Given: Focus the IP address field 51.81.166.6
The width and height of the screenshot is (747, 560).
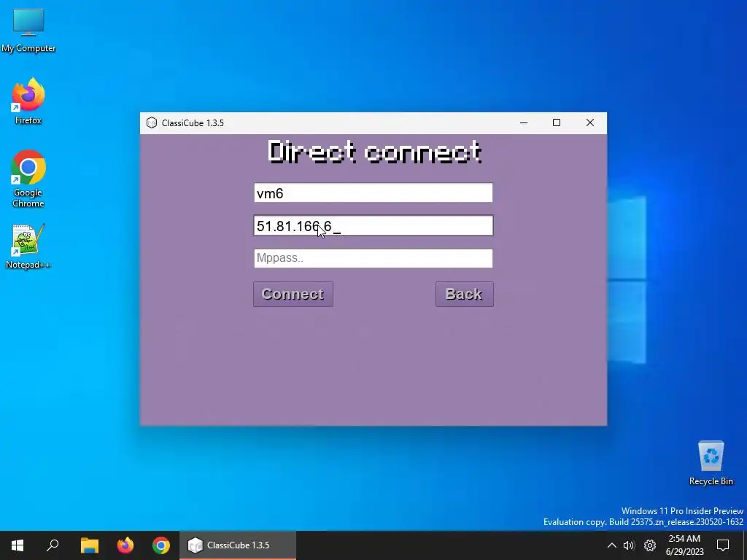Looking at the screenshot, I should point(373,226).
